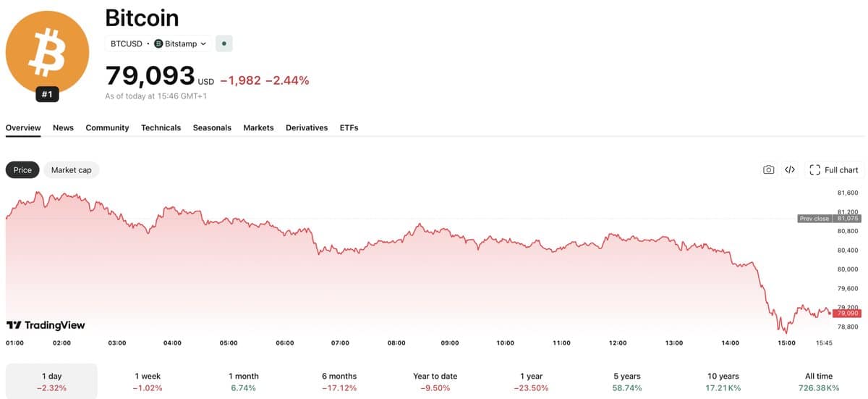Switch to the Technicals tab

[161, 127]
